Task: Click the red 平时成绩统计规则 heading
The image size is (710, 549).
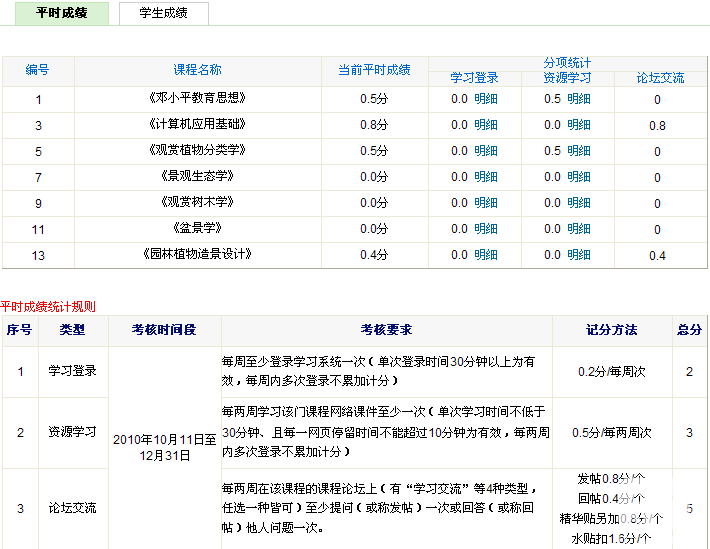Action: [48, 305]
